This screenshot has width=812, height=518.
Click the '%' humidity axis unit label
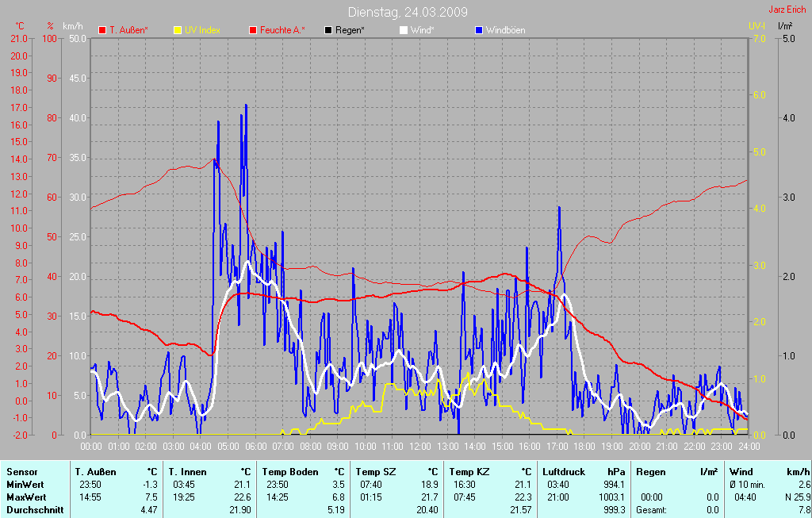(x=50, y=26)
